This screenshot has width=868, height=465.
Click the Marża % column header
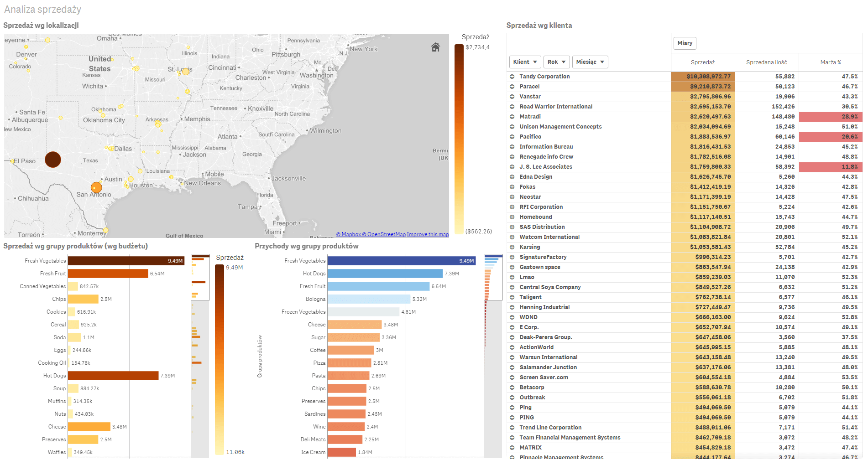coord(831,62)
